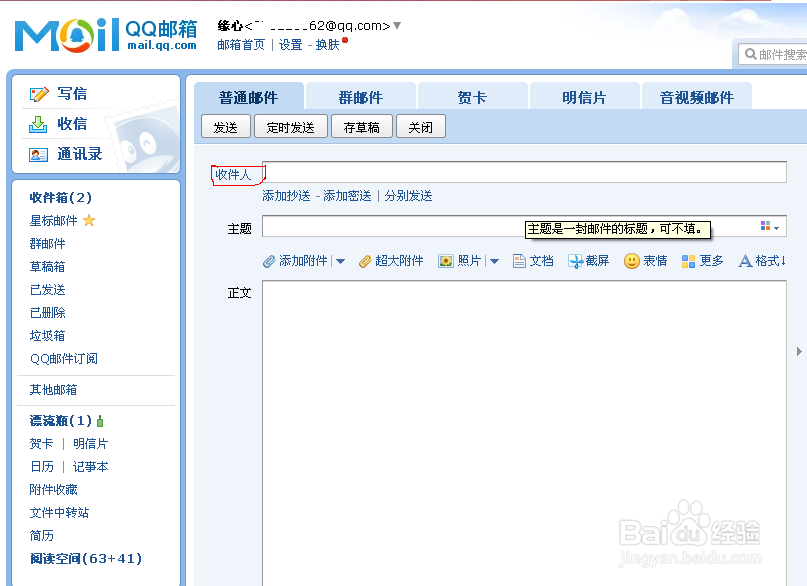Switch to the 群邮件 tab
807x586 pixels.
pyautogui.click(x=361, y=95)
